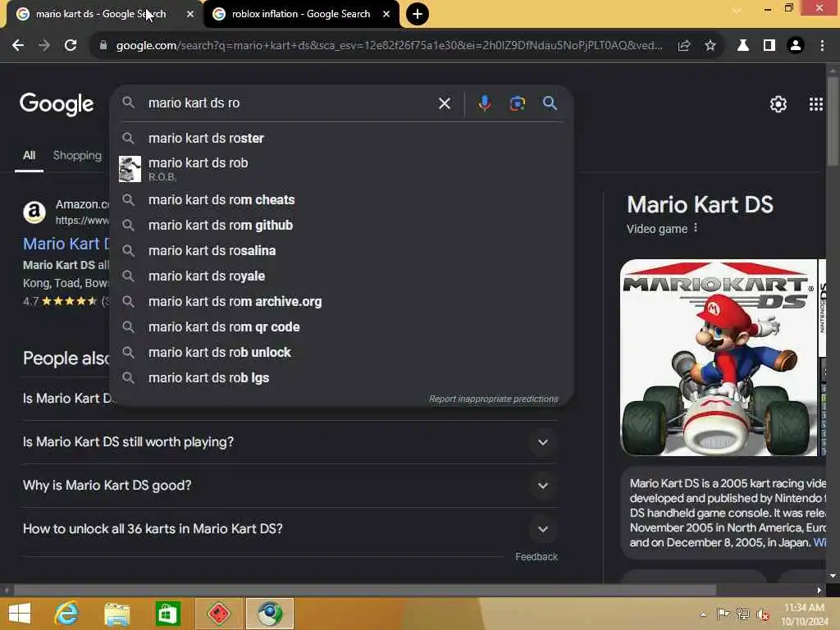
Task: Click the Feedback link
Action: click(x=536, y=557)
